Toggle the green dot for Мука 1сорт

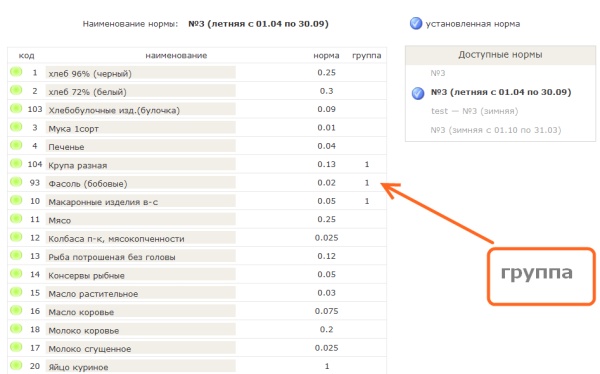(16, 127)
